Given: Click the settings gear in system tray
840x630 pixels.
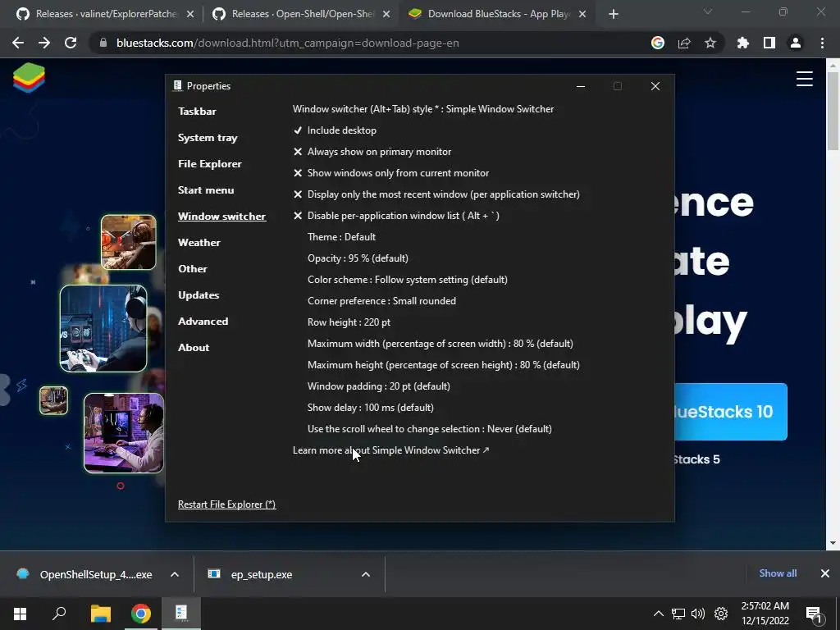Looking at the screenshot, I should point(721,614).
